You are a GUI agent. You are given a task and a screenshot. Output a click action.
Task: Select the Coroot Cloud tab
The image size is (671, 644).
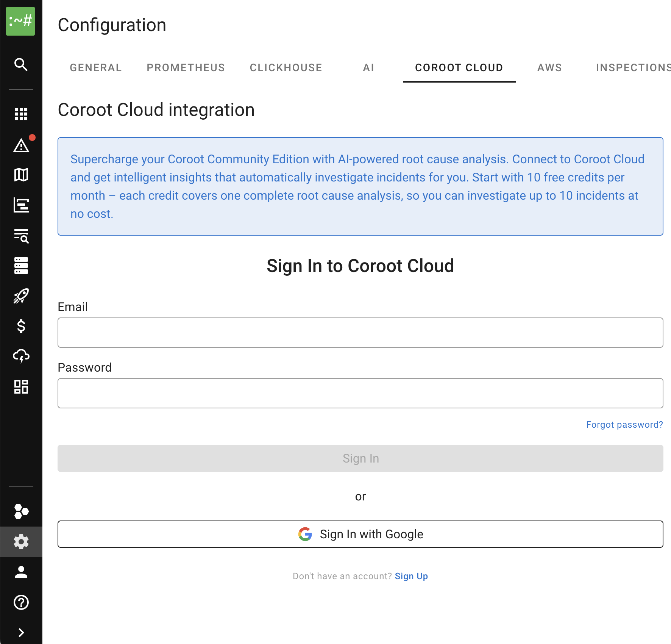coord(459,68)
